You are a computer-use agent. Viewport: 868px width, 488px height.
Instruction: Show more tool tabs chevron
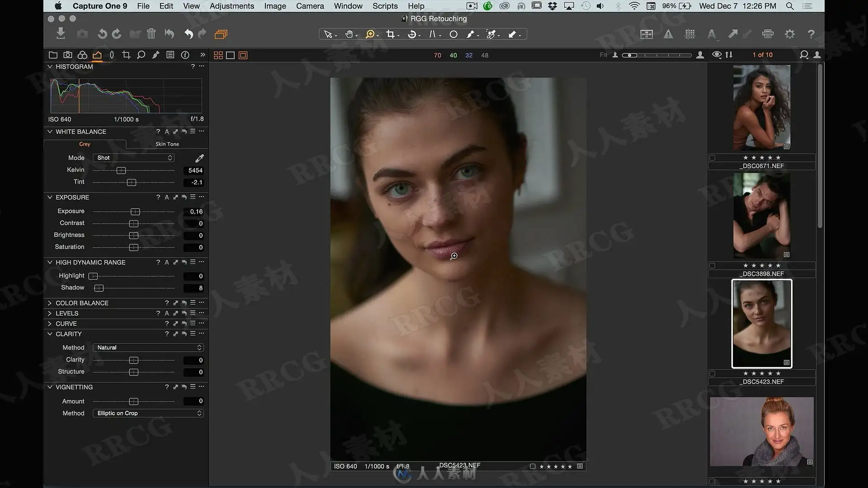(x=203, y=55)
